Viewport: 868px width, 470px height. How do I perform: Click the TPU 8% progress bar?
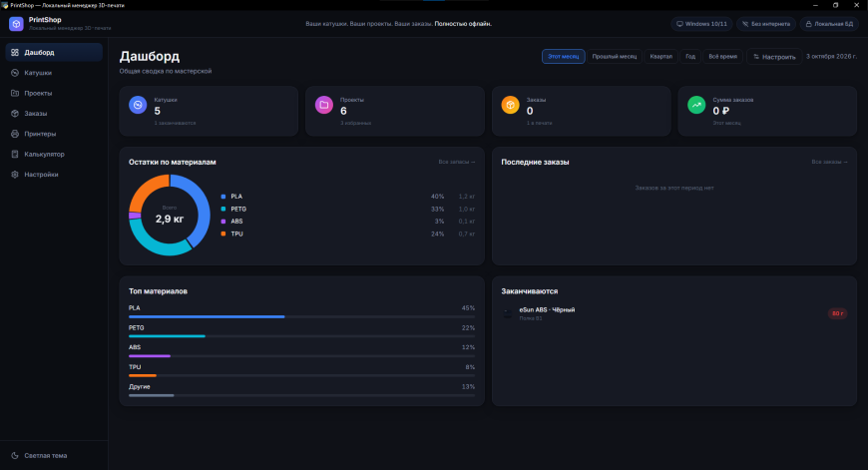(301, 375)
